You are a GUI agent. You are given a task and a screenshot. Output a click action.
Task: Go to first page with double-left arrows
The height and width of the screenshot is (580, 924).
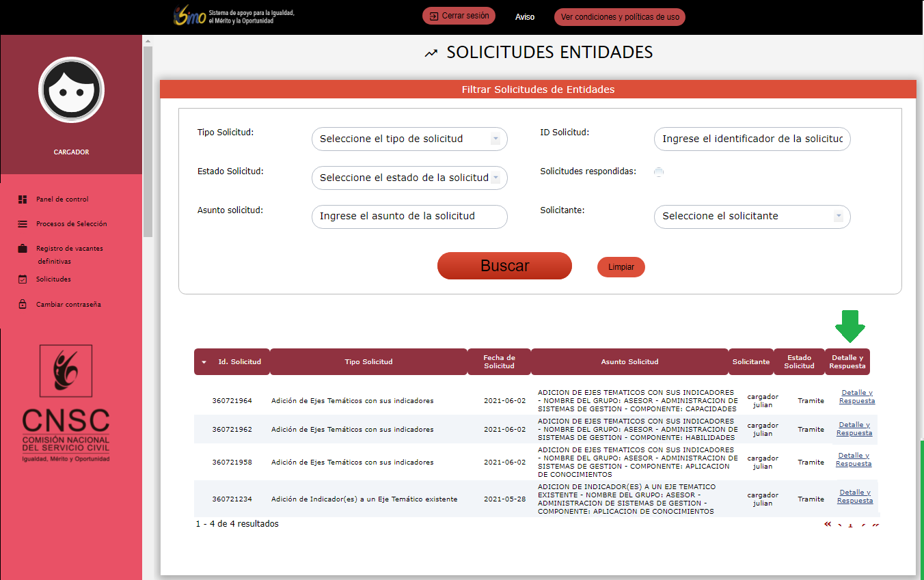point(828,524)
